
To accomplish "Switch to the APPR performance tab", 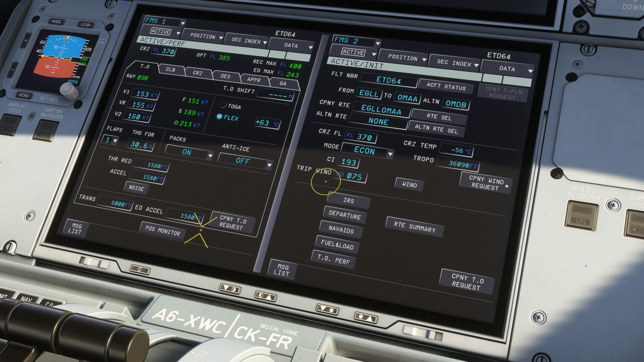I will tap(254, 80).
